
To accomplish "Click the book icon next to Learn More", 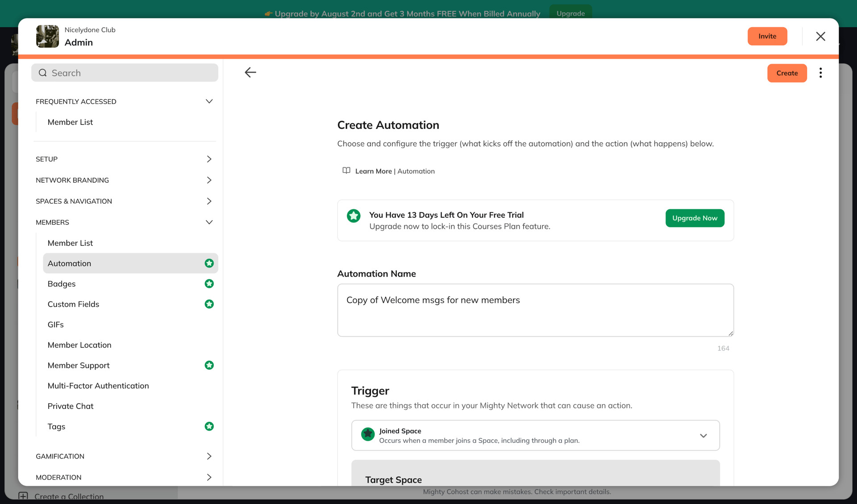I will [346, 171].
